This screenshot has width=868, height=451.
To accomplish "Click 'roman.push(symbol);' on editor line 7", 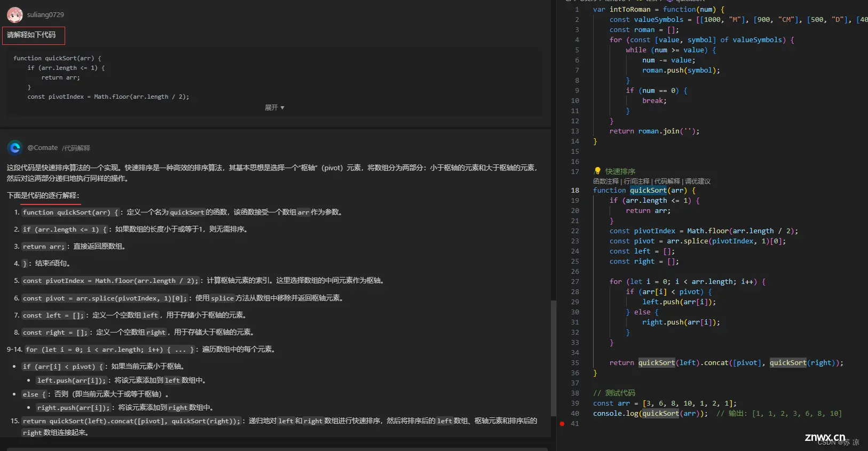I will (x=681, y=70).
